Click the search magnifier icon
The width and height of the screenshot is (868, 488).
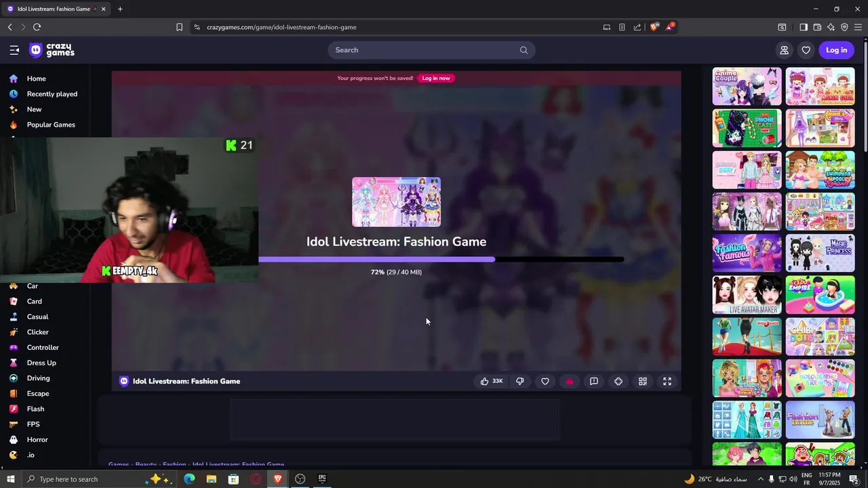(x=524, y=50)
